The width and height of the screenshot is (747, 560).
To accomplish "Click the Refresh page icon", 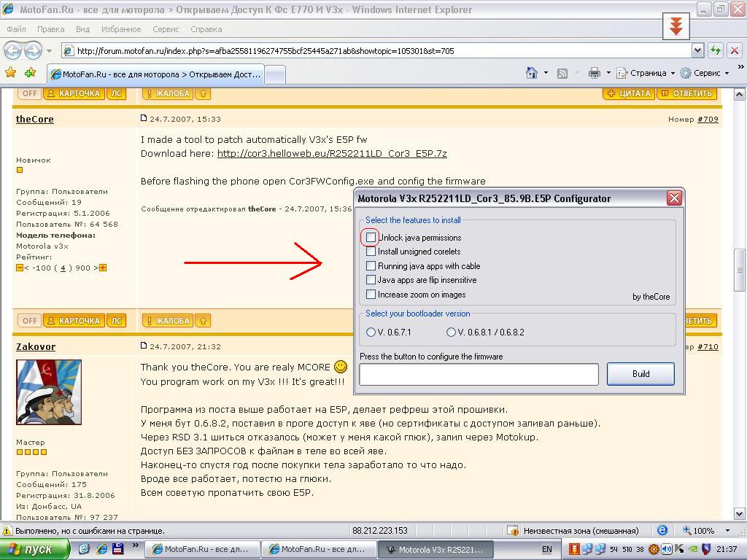I will (x=715, y=50).
